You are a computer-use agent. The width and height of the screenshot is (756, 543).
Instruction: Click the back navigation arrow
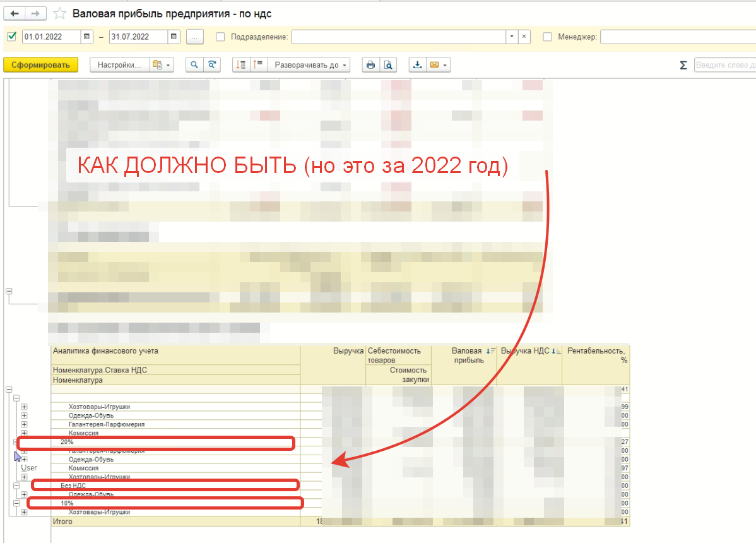coord(15,13)
